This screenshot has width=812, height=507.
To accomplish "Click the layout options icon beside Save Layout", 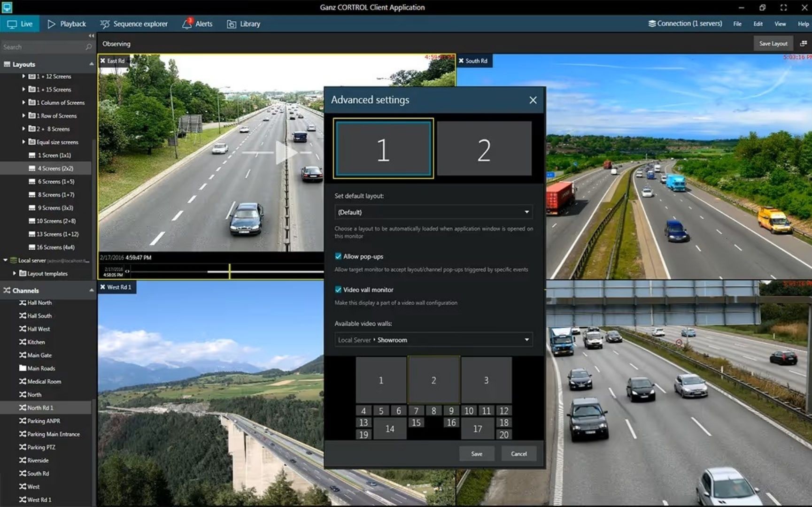I will click(804, 43).
